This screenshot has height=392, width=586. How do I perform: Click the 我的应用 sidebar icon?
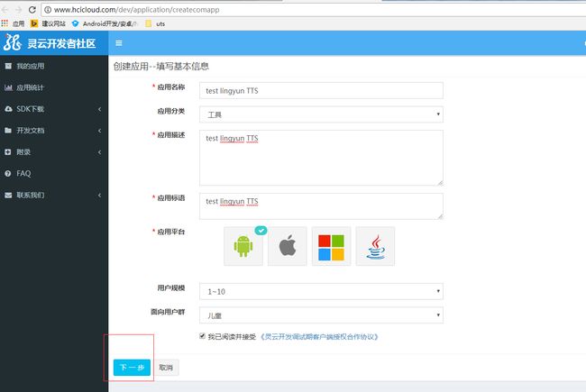(x=8, y=66)
